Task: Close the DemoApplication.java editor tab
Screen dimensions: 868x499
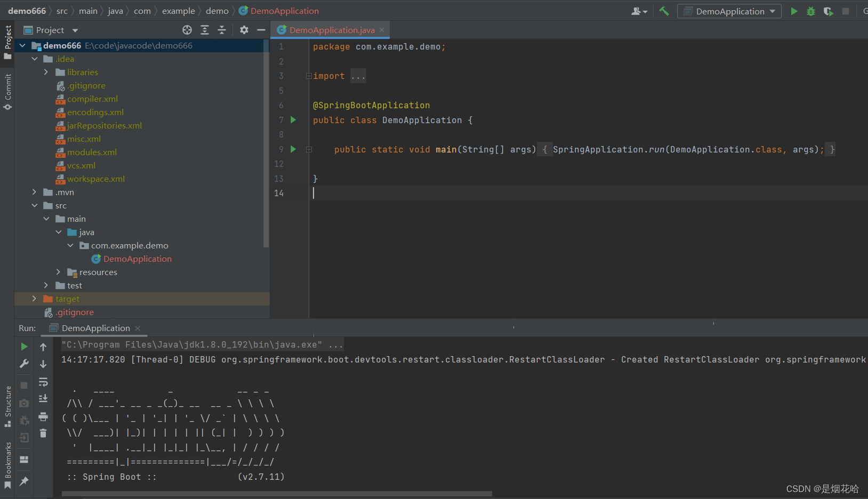Action: pyautogui.click(x=382, y=30)
